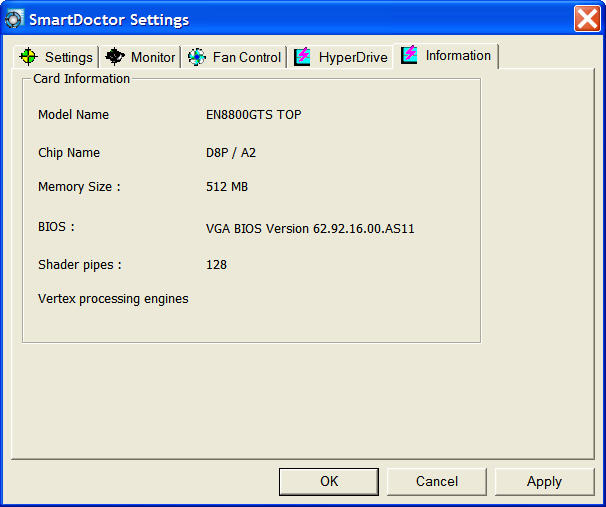The width and height of the screenshot is (606, 507).
Task: Click the Card Information group title
Action: pyautogui.click(x=82, y=79)
